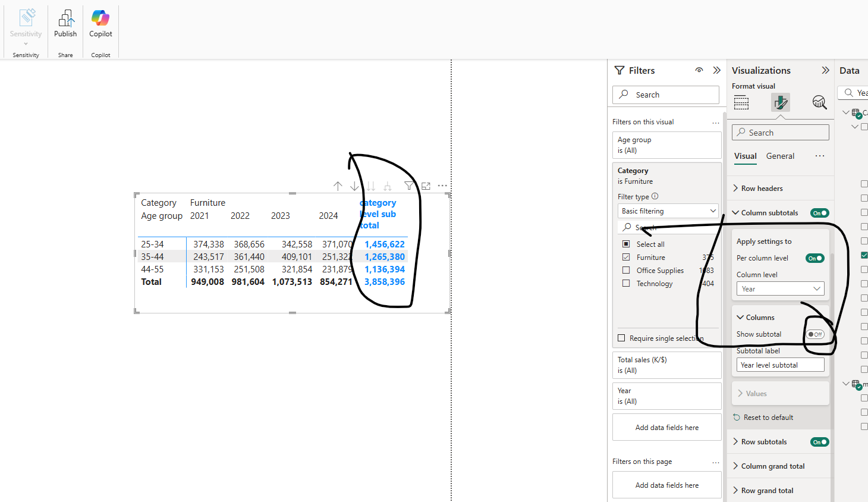Check the Office Supplies checkbox
This screenshot has height=502, width=868.
tap(626, 270)
